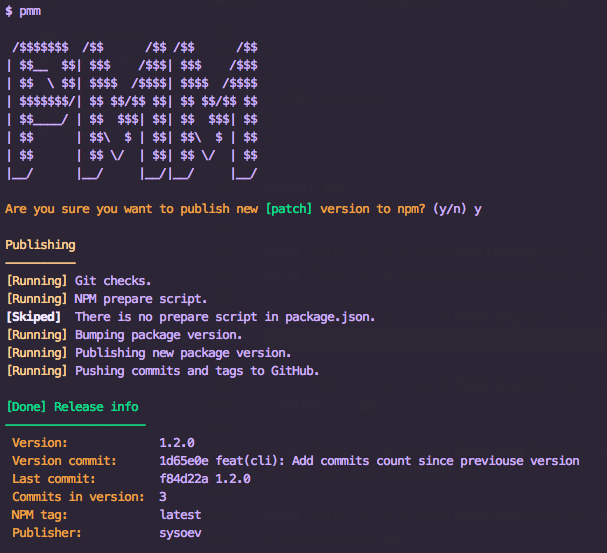Click 'There is no prepare script in package.json.'

(x=225, y=317)
